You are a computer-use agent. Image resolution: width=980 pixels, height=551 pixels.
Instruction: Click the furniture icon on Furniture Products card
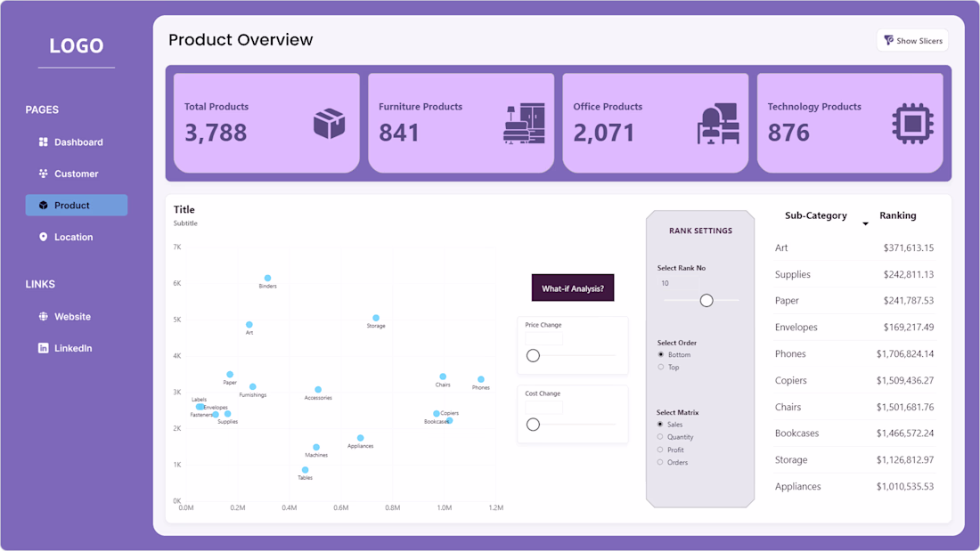(524, 123)
